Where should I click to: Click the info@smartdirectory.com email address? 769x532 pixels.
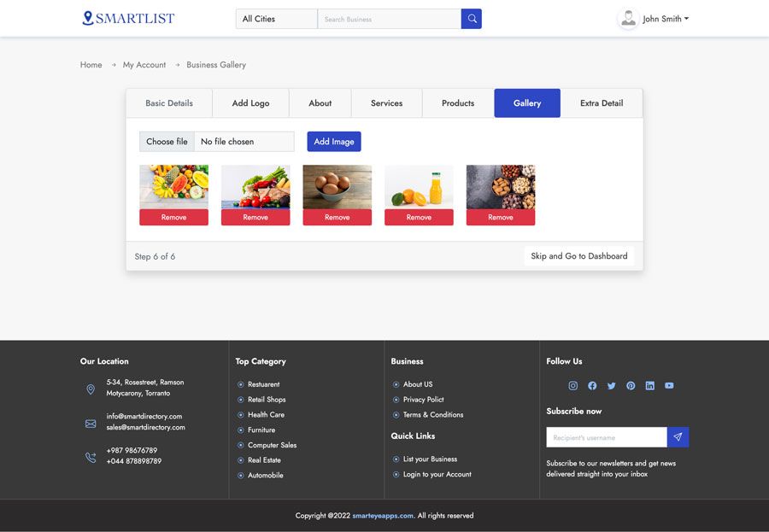[144, 416]
